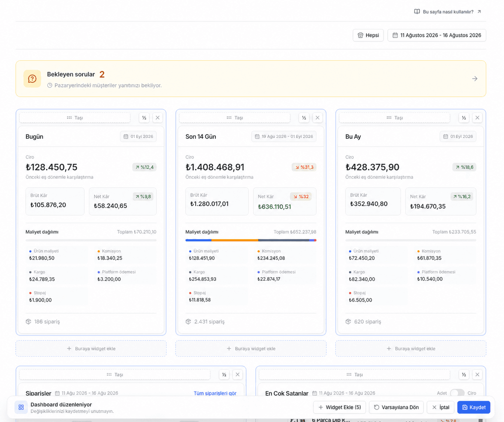Remove the En Çok Satanlar widget
This screenshot has height=422, width=504.
pyautogui.click(x=477, y=375)
